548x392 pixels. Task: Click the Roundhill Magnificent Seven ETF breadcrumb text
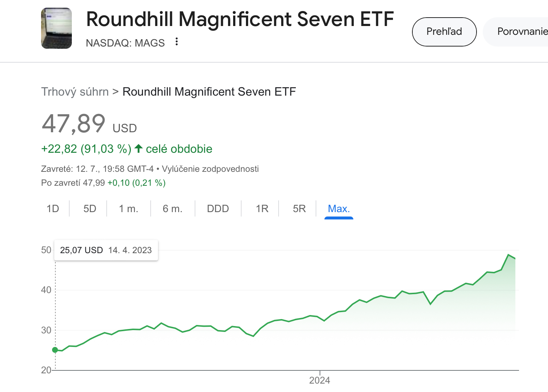pyautogui.click(x=209, y=92)
